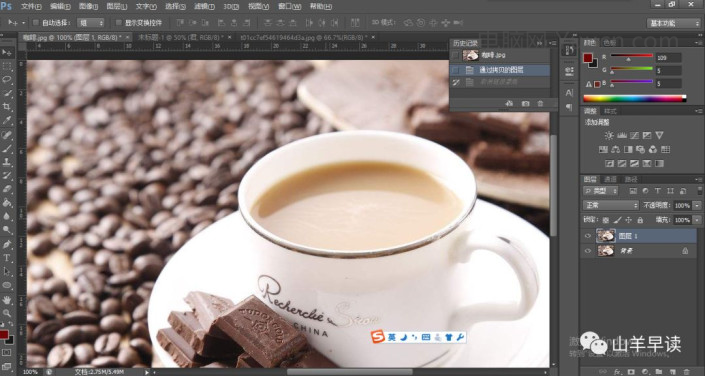Select the Healing Brush tool
Screen dimensions: 705x376
tap(7, 134)
